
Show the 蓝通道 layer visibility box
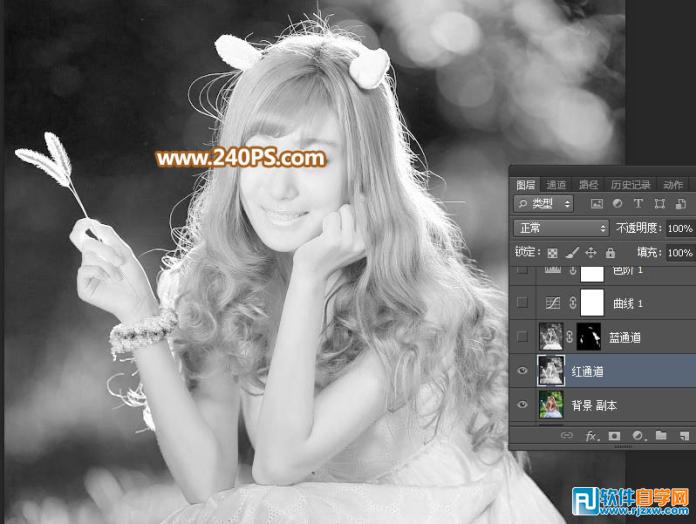coord(523,337)
